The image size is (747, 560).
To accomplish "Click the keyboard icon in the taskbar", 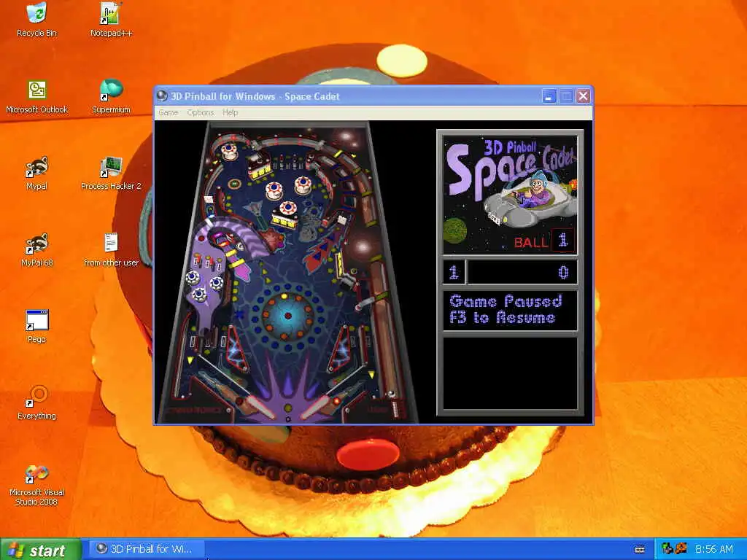I will (640, 550).
